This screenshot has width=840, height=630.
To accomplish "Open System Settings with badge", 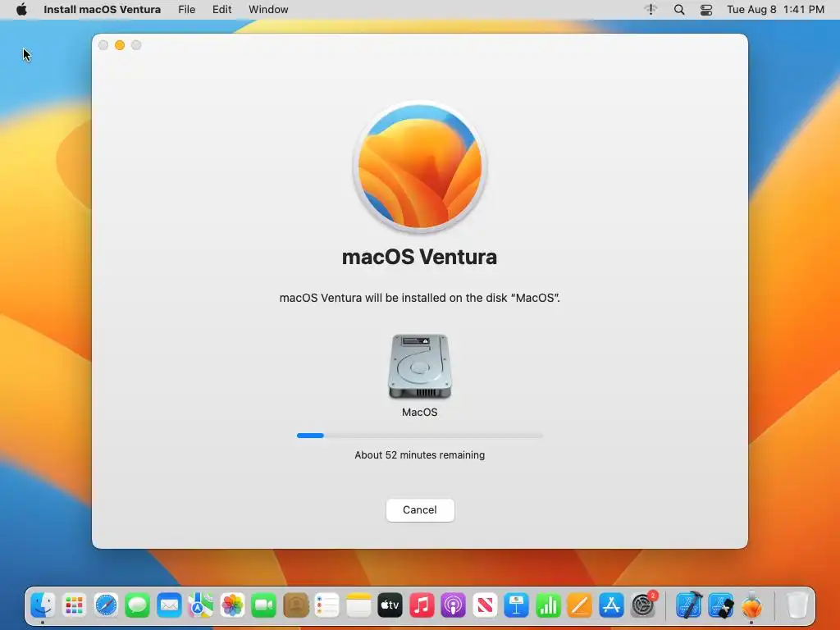I will [x=643, y=606].
